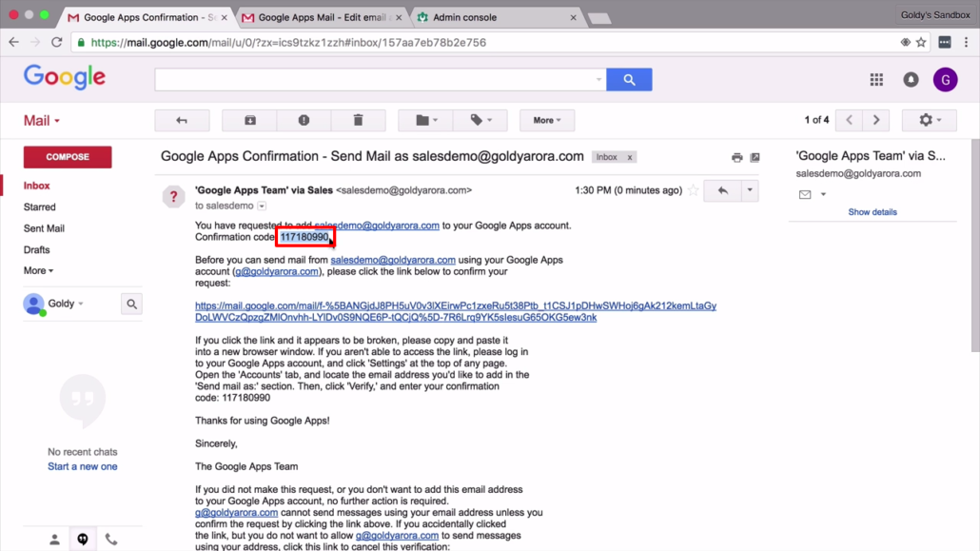Image resolution: width=980 pixels, height=551 pixels.
Task: Report this email as spam
Action: pos(304,120)
